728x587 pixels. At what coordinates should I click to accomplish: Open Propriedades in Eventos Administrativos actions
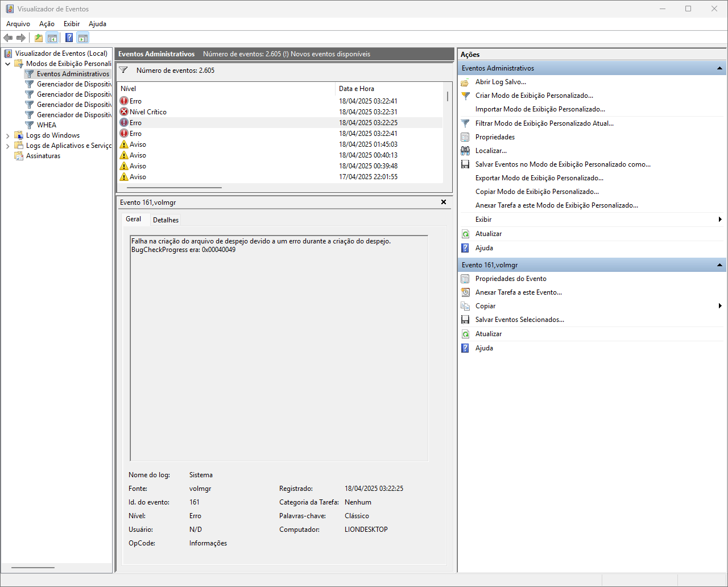[x=495, y=137]
